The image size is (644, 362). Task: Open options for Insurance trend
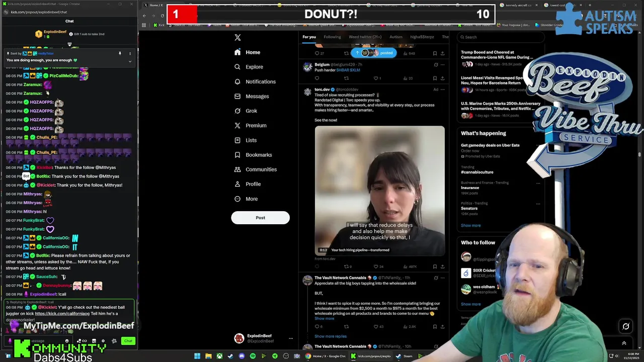(538, 183)
